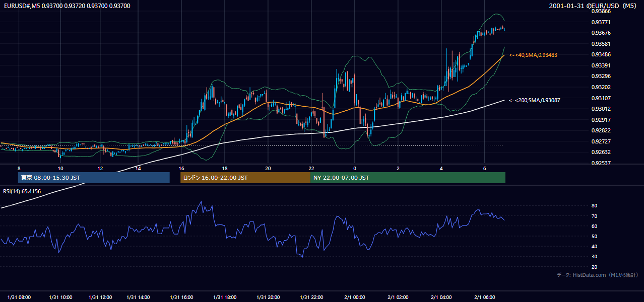Click the 2/1 06:00 bottom time label
644x302 pixels.
485,297
